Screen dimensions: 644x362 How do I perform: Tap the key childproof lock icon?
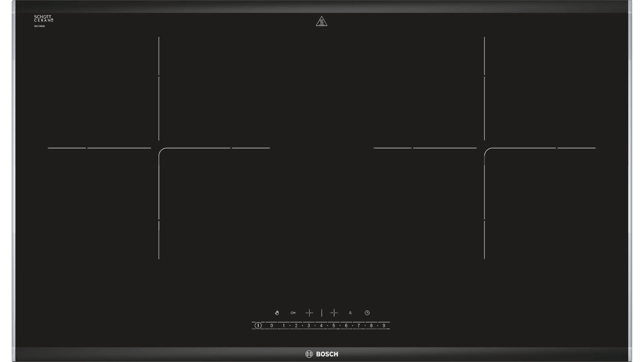point(293,313)
